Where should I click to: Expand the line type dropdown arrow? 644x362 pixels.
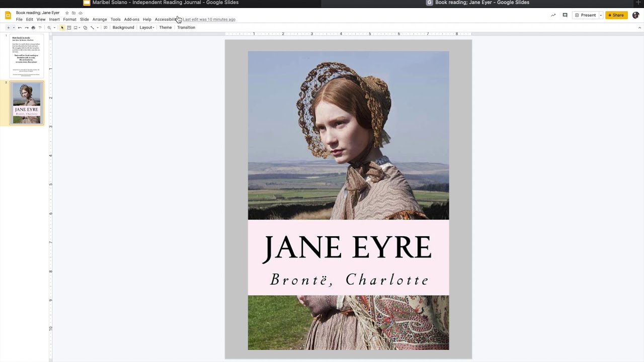tap(98, 28)
